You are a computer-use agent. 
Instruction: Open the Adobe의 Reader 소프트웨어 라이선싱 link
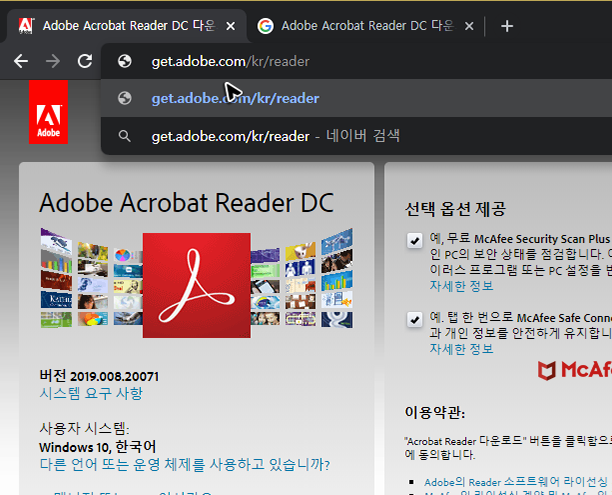516,482
